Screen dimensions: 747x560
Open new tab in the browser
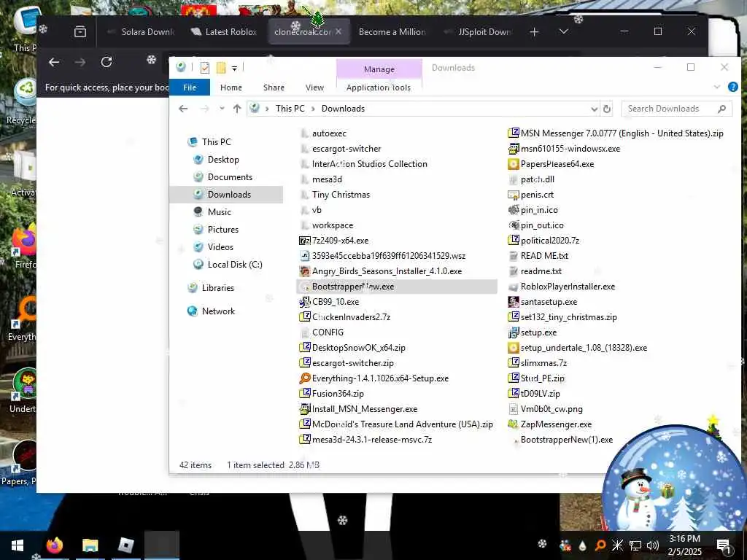tap(534, 32)
